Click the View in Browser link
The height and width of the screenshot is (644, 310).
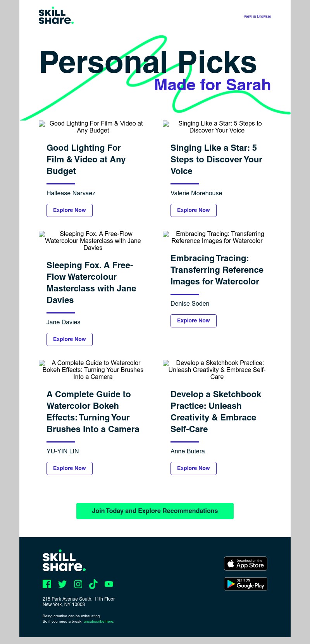(257, 16)
